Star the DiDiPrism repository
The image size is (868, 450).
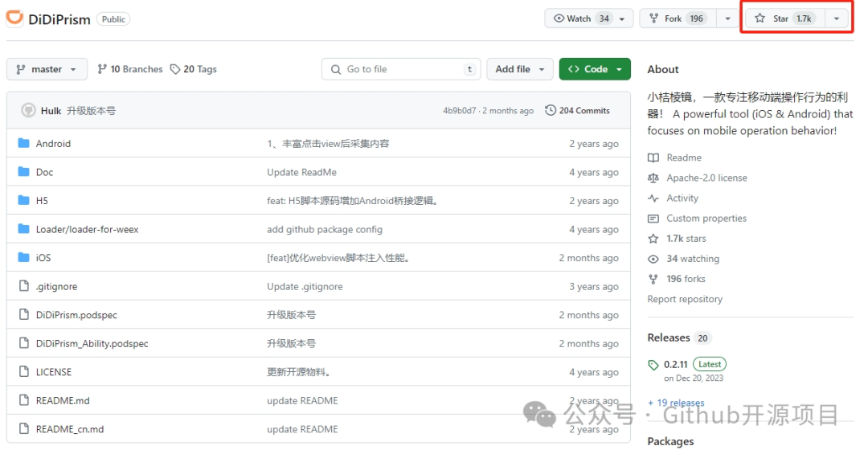point(785,18)
